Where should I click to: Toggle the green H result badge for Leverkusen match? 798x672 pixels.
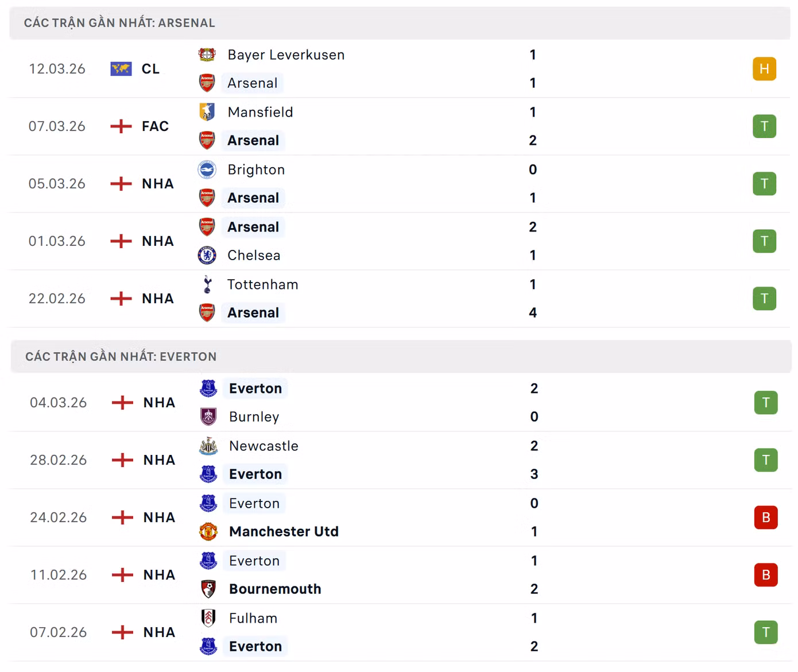765,68
